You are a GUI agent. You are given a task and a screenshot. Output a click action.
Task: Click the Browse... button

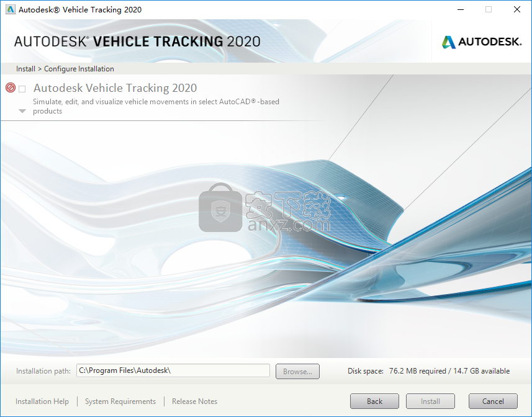[297, 372]
